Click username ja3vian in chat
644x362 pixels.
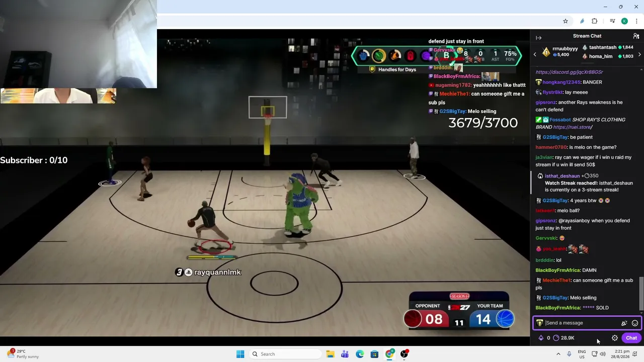click(x=543, y=157)
